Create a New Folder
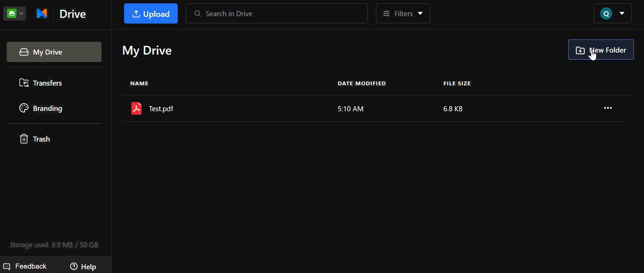This screenshot has height=273, width=644. tap(601, 50)
